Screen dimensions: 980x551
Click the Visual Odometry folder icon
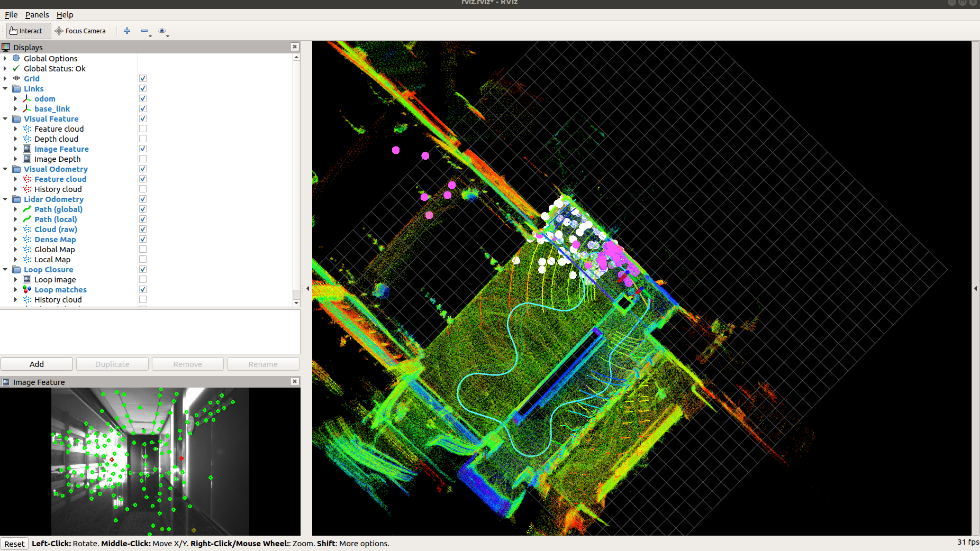16,169
